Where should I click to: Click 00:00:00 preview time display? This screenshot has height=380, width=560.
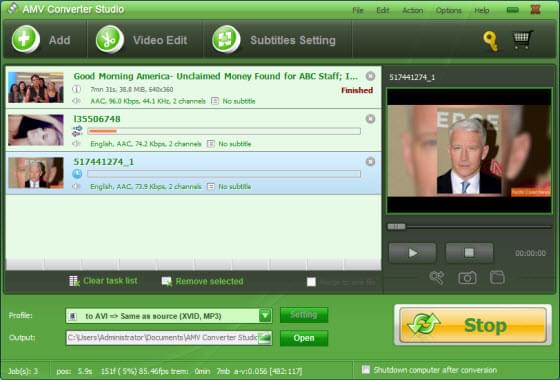pos(530,253)
